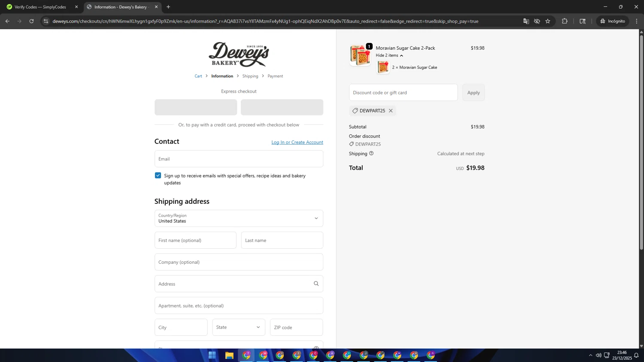
Task: Click the Moravian Sugar Cake 2-Pack thumbnail
Action: tap(360, 55)
